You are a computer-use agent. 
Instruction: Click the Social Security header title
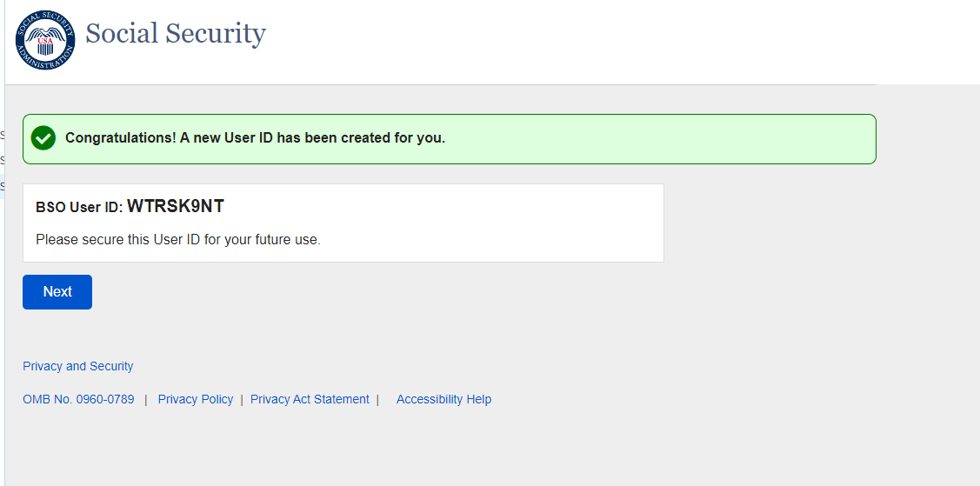tap(175, 34)
